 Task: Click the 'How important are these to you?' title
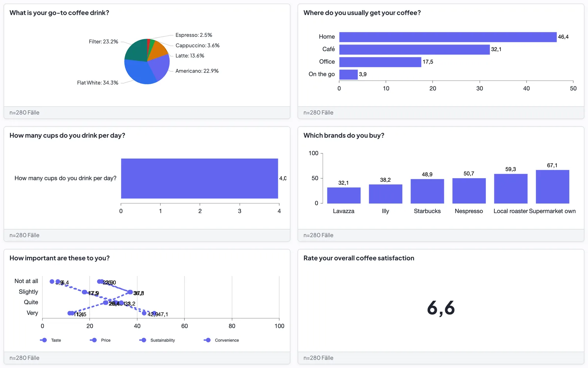(60, 258)
